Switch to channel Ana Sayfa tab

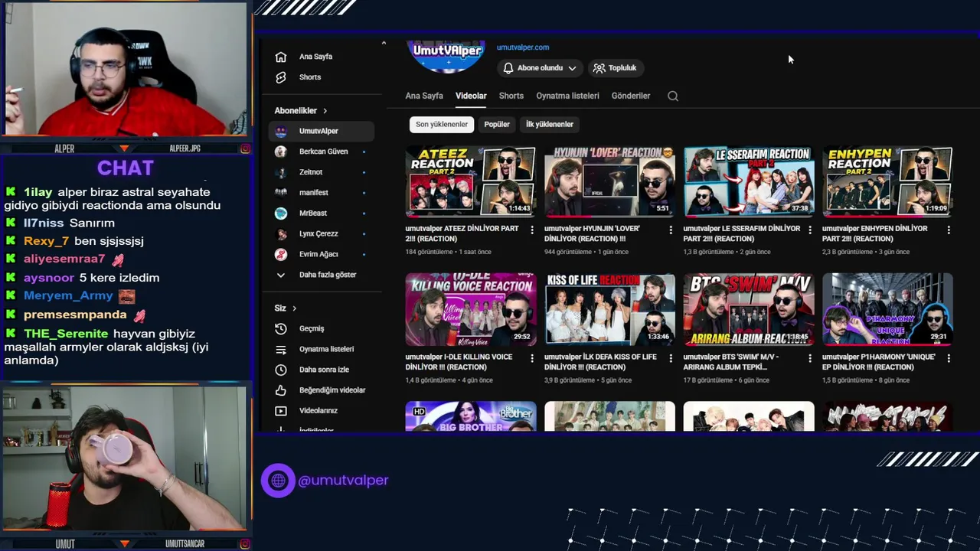click(x=424, y=96)
